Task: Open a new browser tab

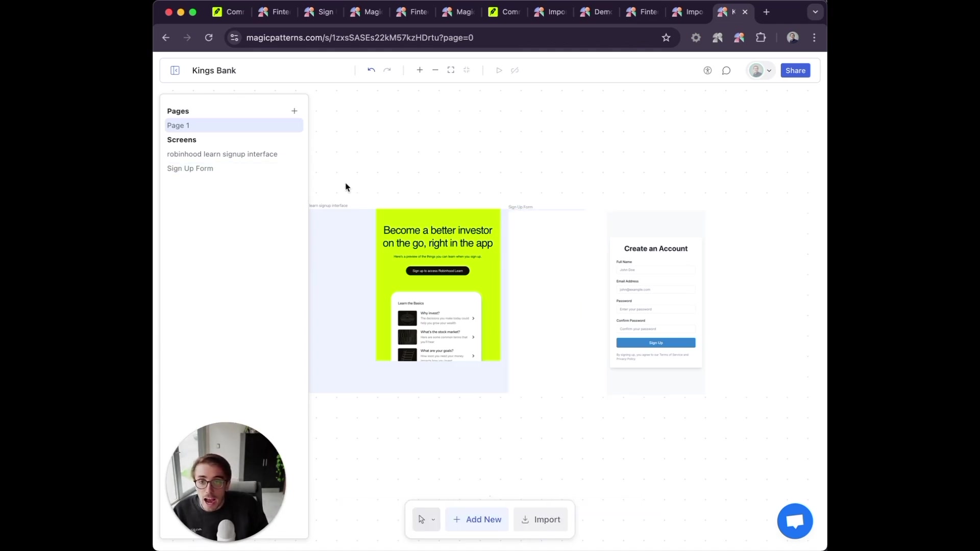Action: 766,12
